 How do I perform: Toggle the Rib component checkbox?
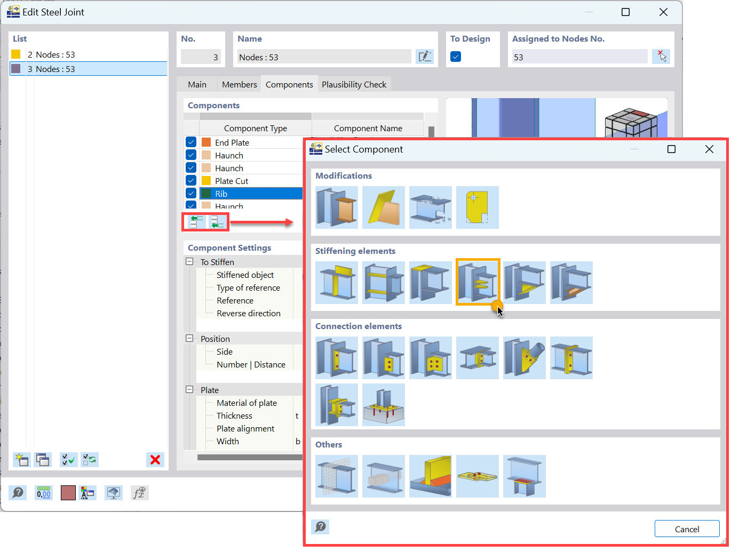(191, 194)
